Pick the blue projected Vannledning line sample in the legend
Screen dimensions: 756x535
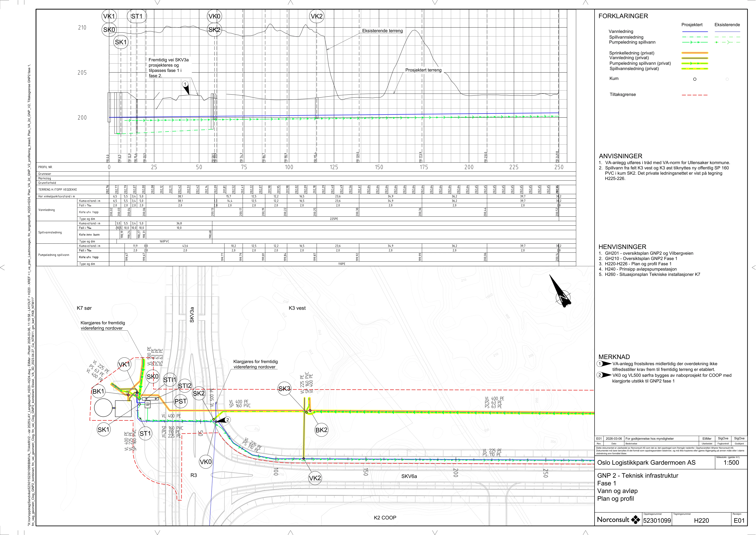coord(694,32)
